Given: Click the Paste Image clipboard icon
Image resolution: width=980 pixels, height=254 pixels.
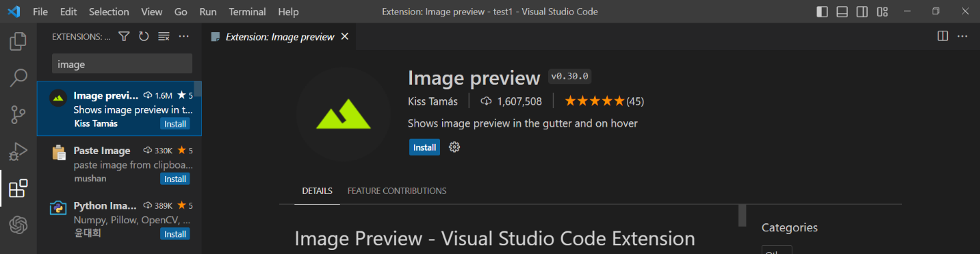Looking at the screenshot, I should point(59,152).
